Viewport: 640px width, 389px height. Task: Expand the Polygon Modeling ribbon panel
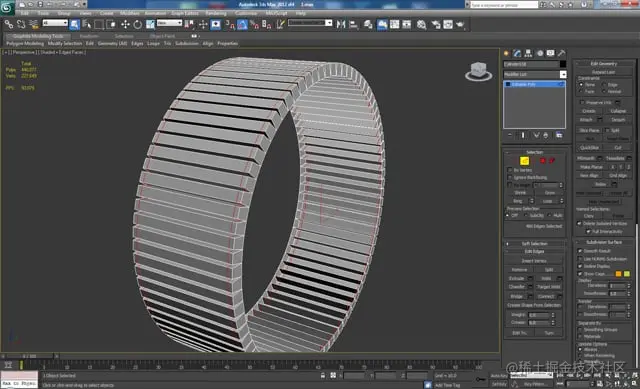click(25, 43)
